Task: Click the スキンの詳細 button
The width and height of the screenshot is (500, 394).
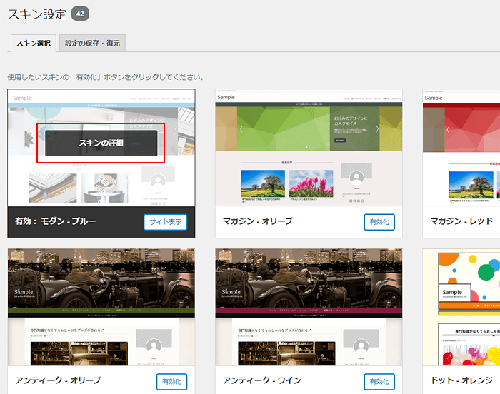Action: [x=101, y=143]
